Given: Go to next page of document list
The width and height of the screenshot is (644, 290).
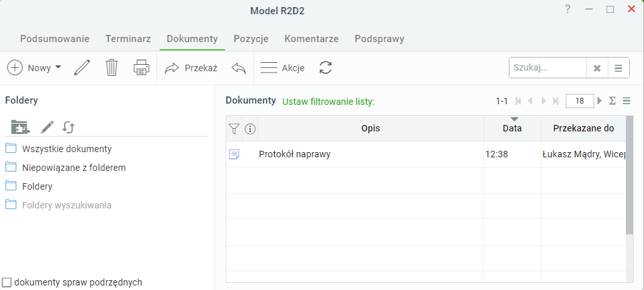Looking at the screenshot, I should [544, 101].
